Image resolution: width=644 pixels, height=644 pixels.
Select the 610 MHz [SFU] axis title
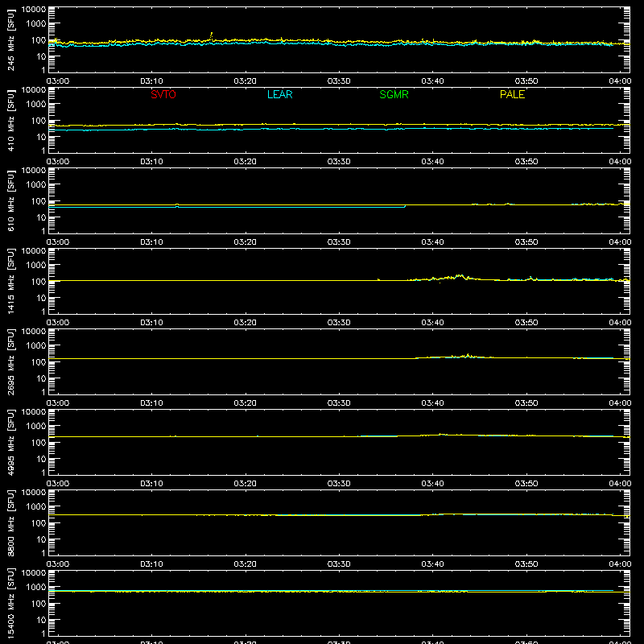pyautogui.click(x=10, y=200)
